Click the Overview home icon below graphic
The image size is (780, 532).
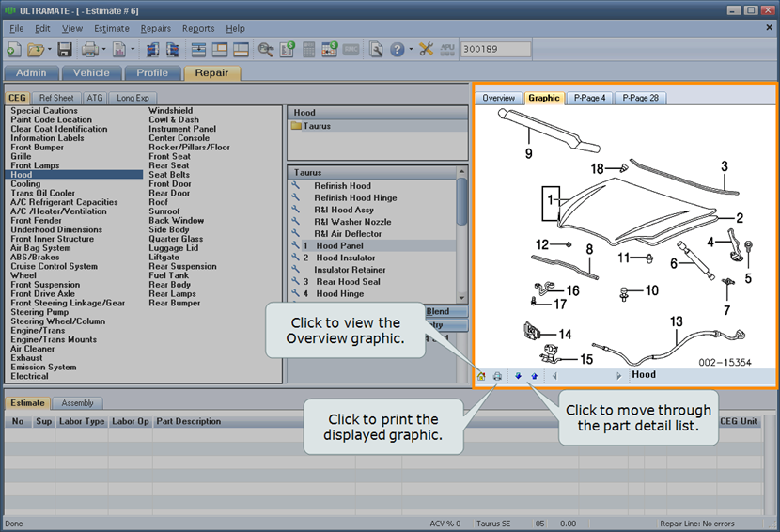pyautogui.click(x=481, y=376)
